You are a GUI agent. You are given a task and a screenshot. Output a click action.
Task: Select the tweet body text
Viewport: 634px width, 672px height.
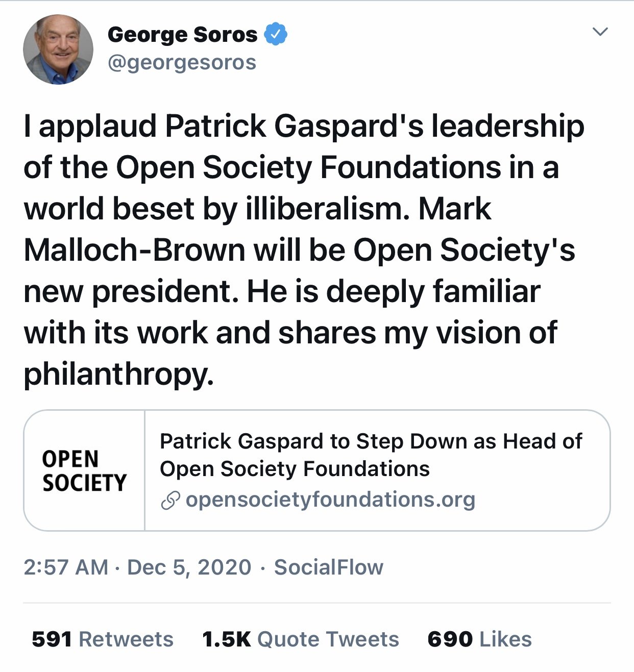click(304, 250)
